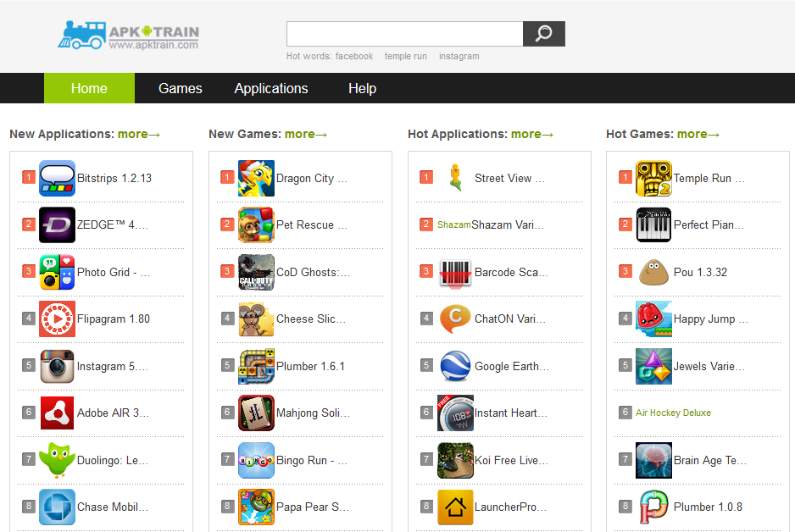Click the ZEDGE app icon
This screenshot has height=532, width=795.
[x=58, y=225]
